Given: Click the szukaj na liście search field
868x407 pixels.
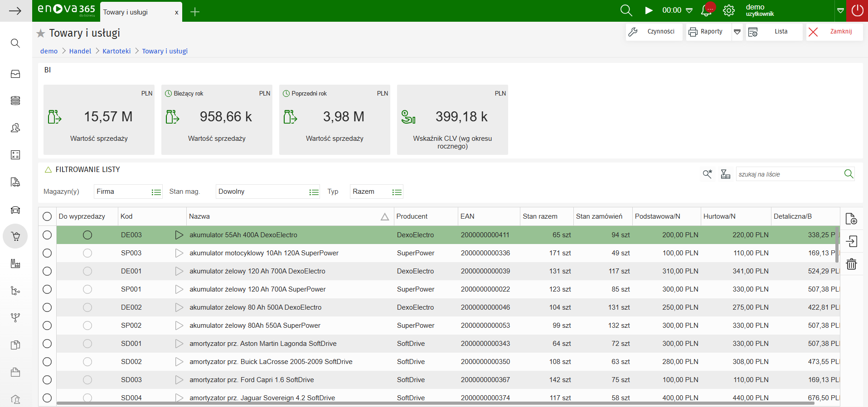Looking at the screenshot, I should pos(788,174).
